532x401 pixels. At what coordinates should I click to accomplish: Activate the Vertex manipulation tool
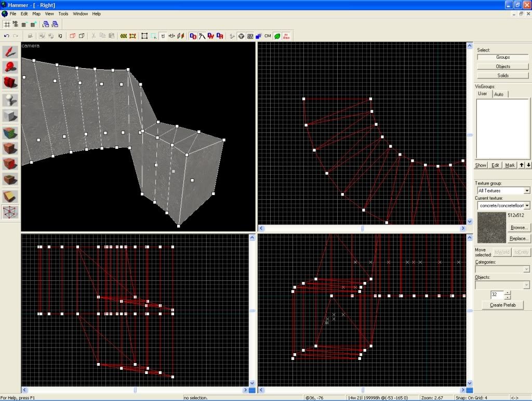[10, 212]
